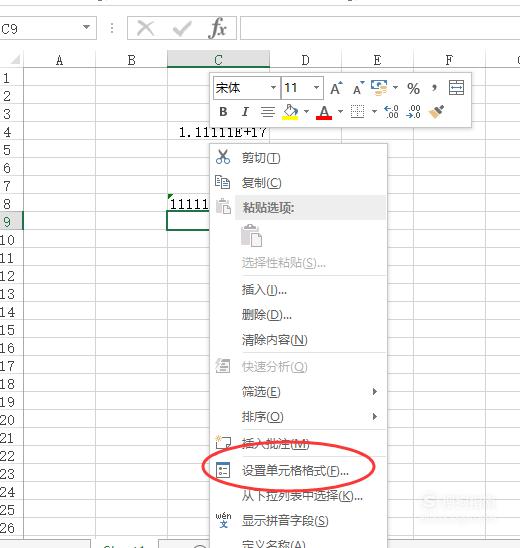Click the borders icon in mini toolbar
Image resolution: width=520 pixels, height=548 pixels.
point(358,112)
